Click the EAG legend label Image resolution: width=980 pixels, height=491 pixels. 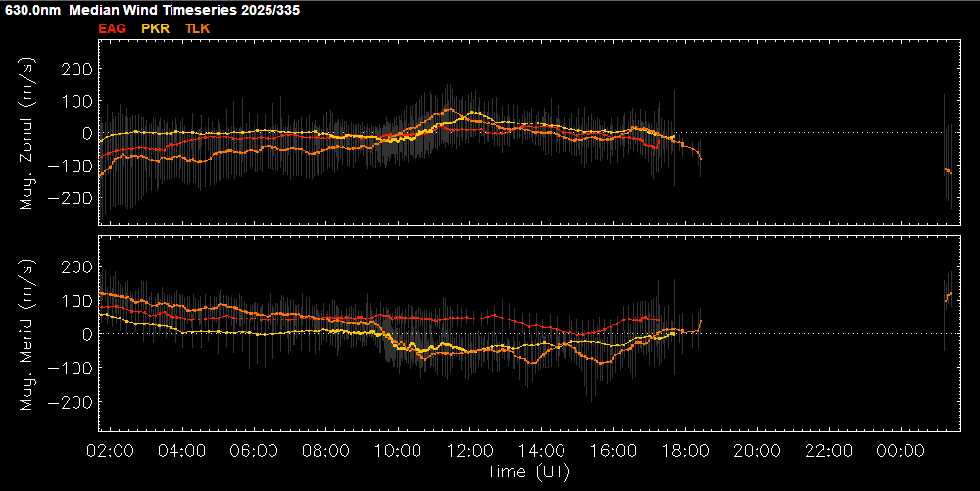click(x=113, y=29)
